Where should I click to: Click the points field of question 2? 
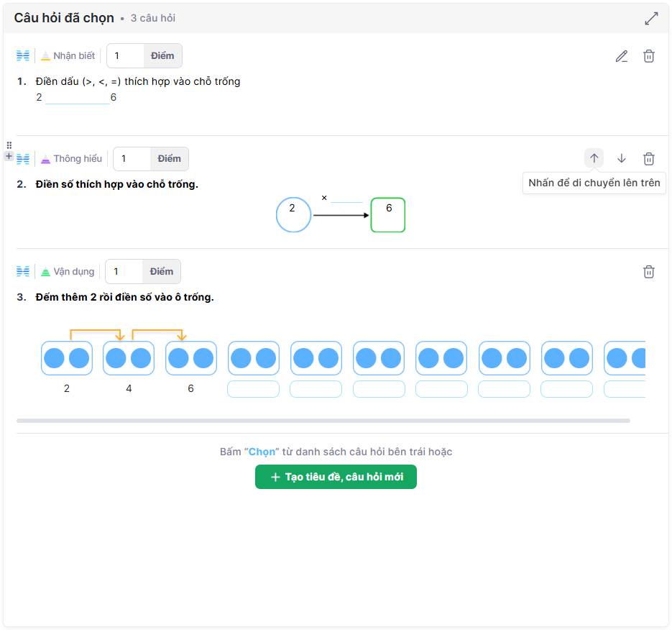tap(132, 159)
